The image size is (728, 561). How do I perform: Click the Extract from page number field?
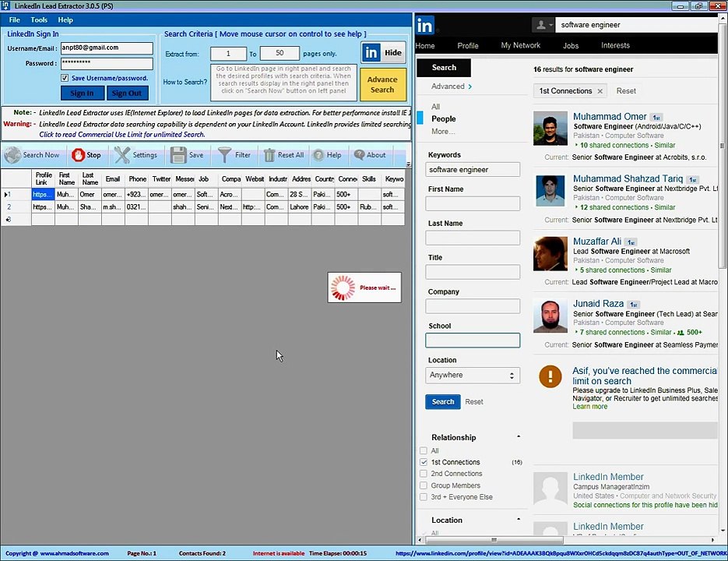(x=228, y=54)
